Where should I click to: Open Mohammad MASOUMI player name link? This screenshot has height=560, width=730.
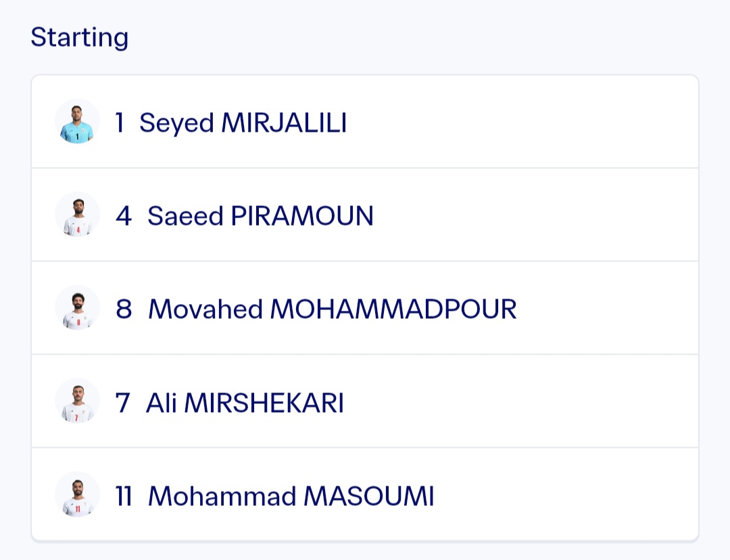pos(291,496)
